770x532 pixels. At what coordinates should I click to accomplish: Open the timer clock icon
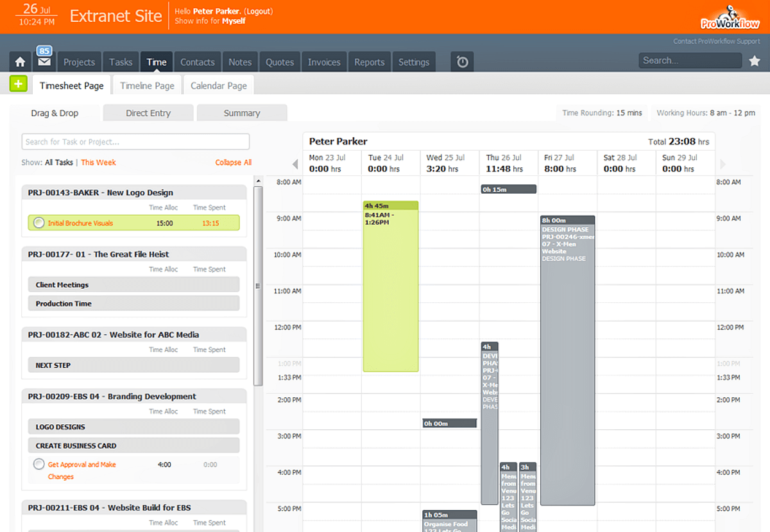(463, 62)
